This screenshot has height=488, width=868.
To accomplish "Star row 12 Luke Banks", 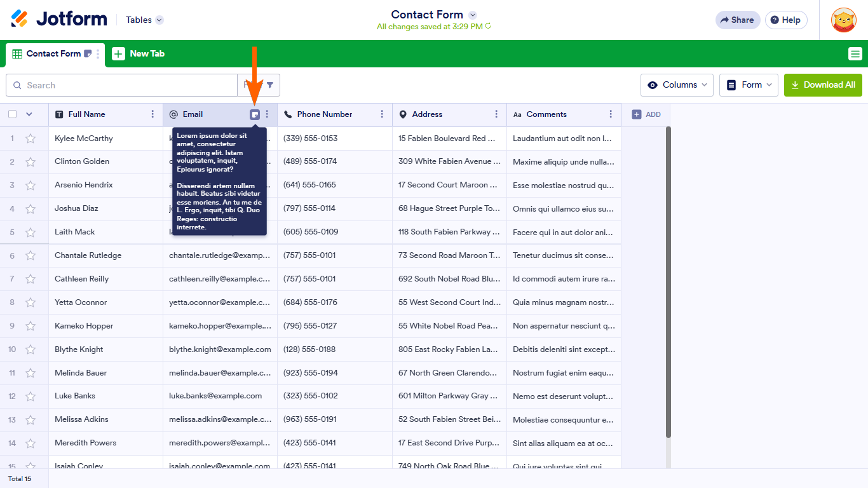I will [x=30, y=396].
